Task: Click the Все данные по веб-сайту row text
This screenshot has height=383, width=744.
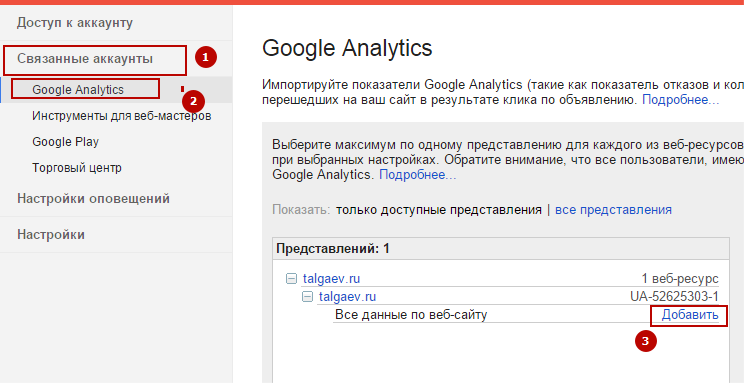Action: click(411, 315)
